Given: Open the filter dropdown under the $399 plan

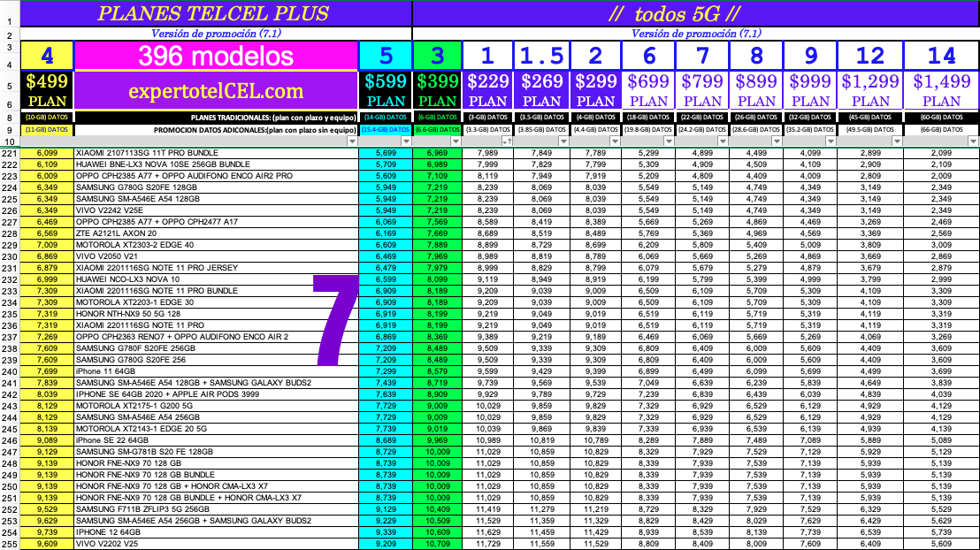Looking at the screenshot, I should pyautogui.click(x=456, y=141).
